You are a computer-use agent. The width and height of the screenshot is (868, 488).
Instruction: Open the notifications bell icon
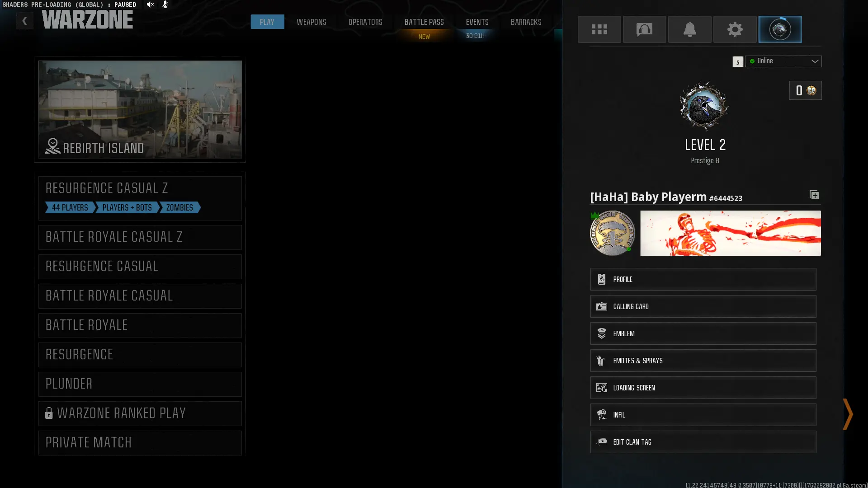point(689,29)
